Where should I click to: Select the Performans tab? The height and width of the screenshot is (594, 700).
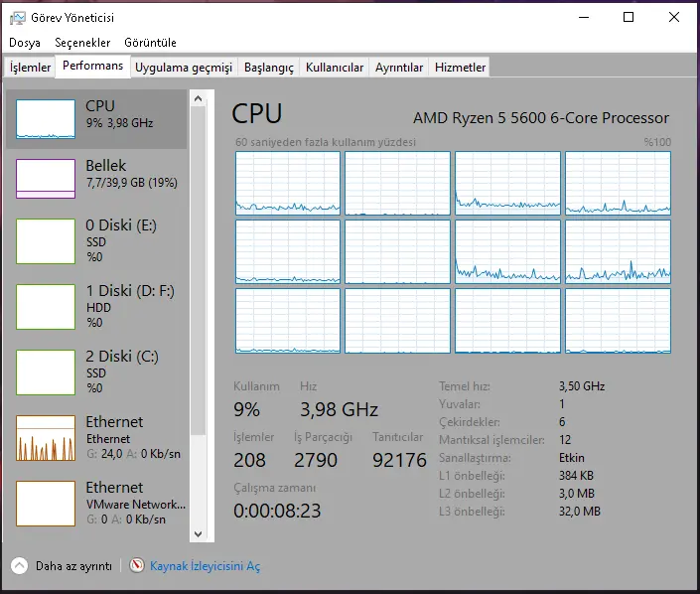(x=93, y=67)
